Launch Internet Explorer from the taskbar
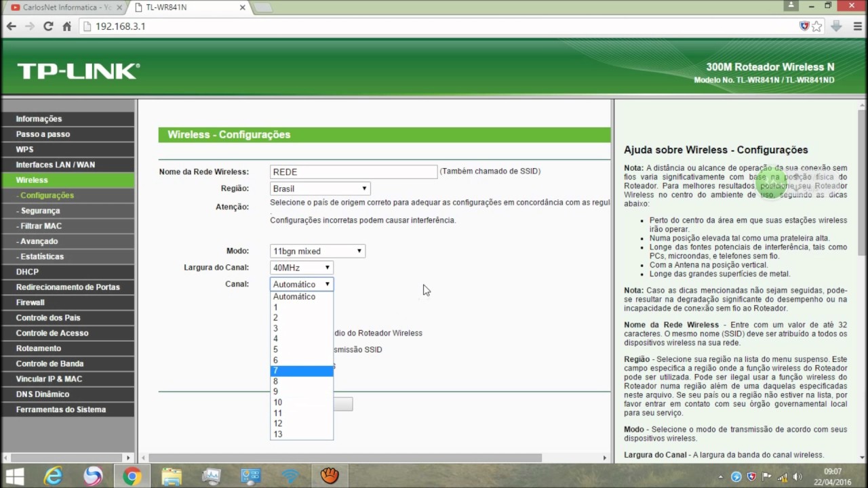The image size is (868, 488). pos(54,476)
